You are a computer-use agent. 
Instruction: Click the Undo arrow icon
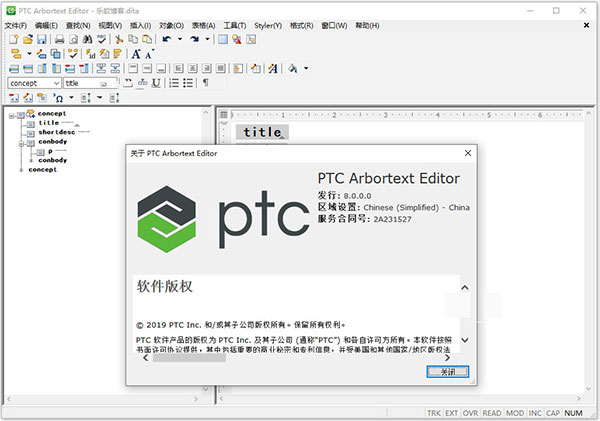tap(166, 39)
